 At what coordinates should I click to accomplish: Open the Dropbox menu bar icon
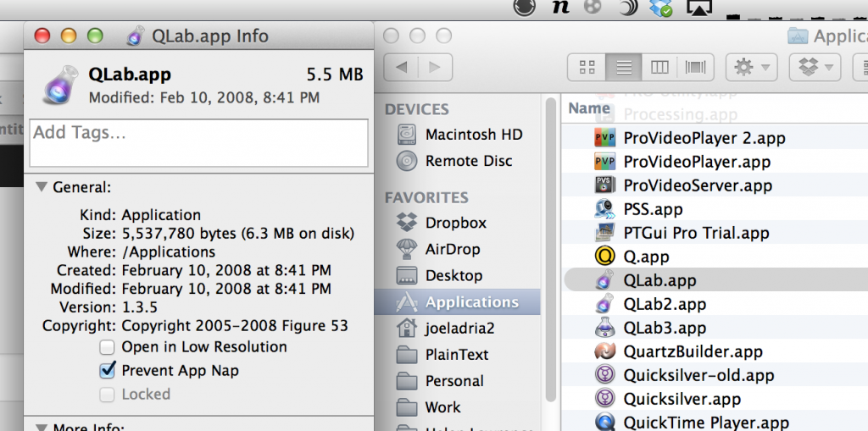click(x=661, y=8)
